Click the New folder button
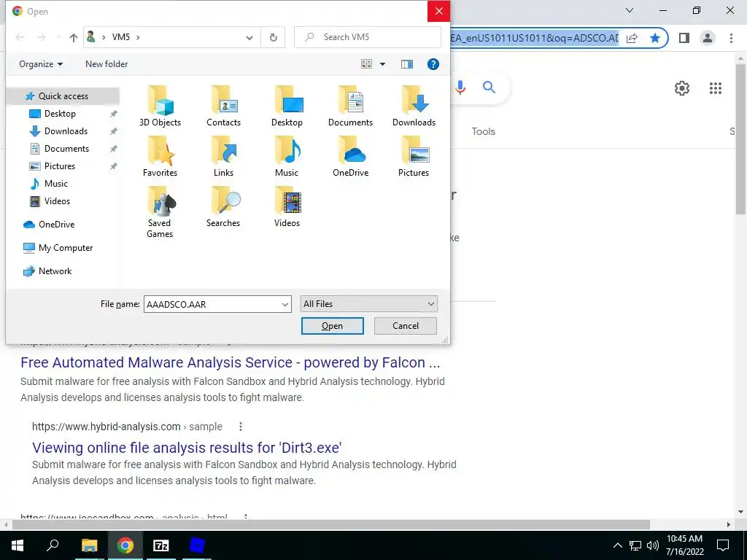747x560 pixels. [107, 64]
